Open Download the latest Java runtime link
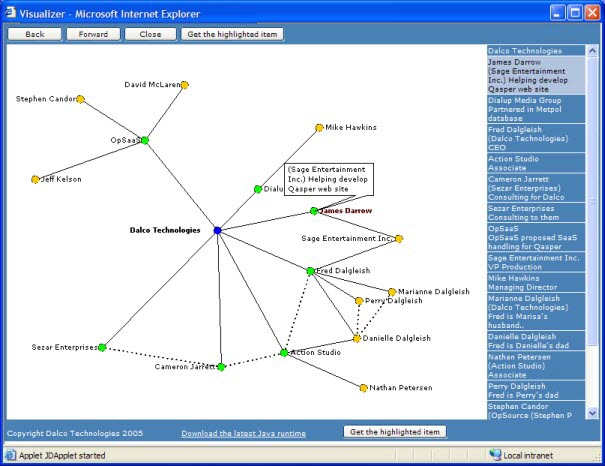The image size is (605, 466). click(243, 434)
